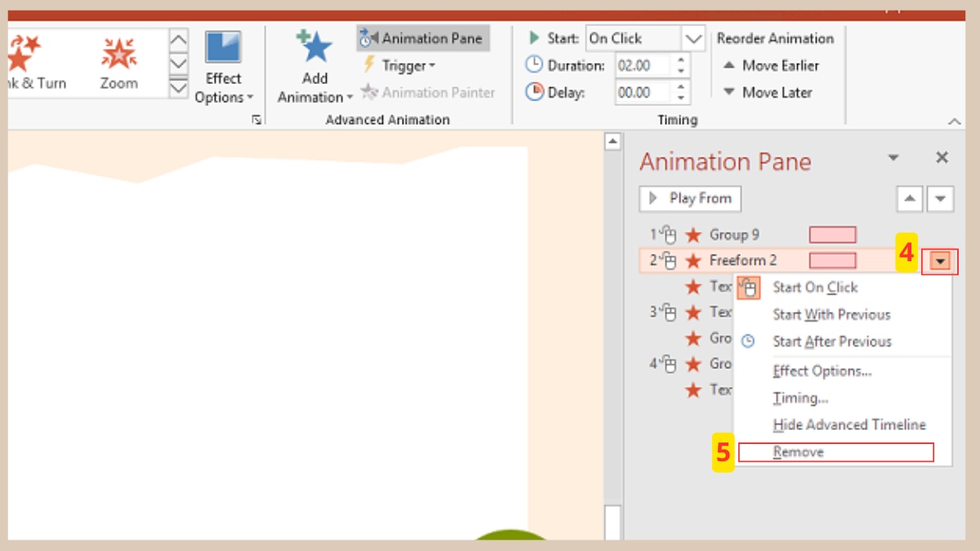Open the Freeform 2 dropdown arrow
Viewport: 980px width, 551px height.
coord(941,260)
